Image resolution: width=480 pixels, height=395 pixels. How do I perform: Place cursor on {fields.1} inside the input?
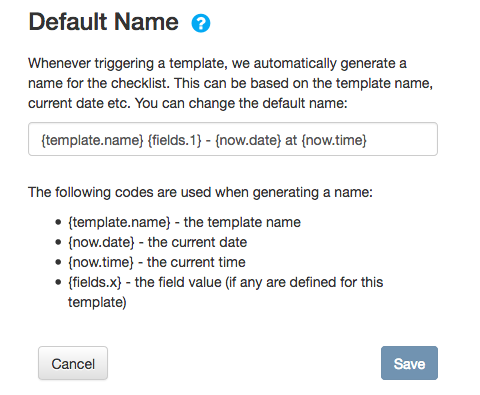(175, 140)
